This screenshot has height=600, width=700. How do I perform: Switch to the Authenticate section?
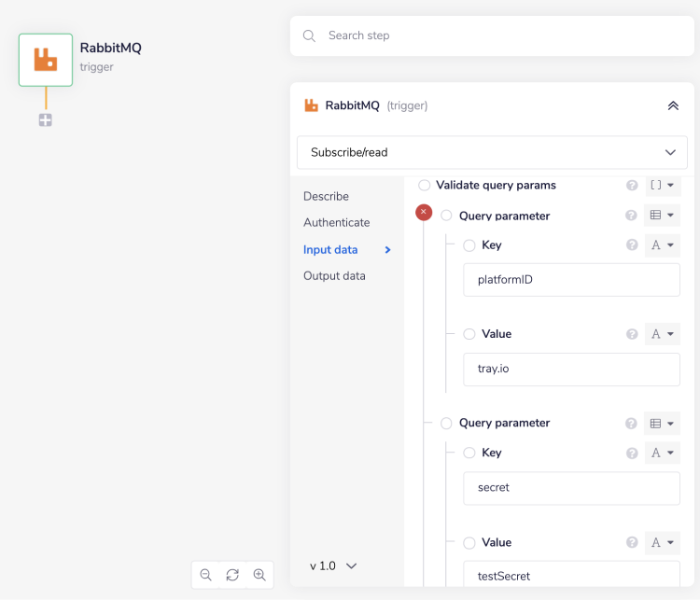[x=336, y=222]
